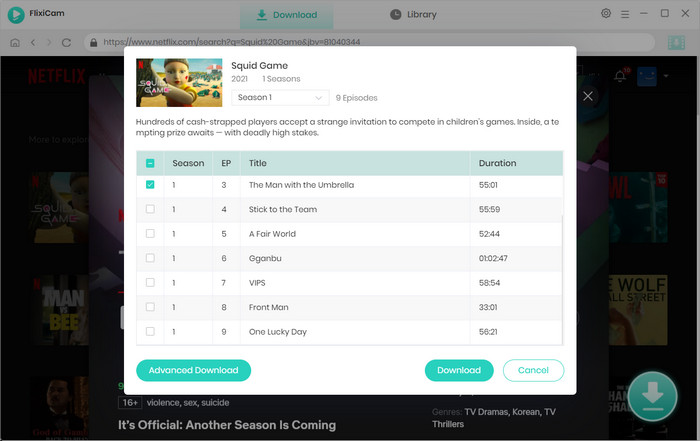
Task: Click the FlixiCam logo icon
Action: (x=16, y=15)
